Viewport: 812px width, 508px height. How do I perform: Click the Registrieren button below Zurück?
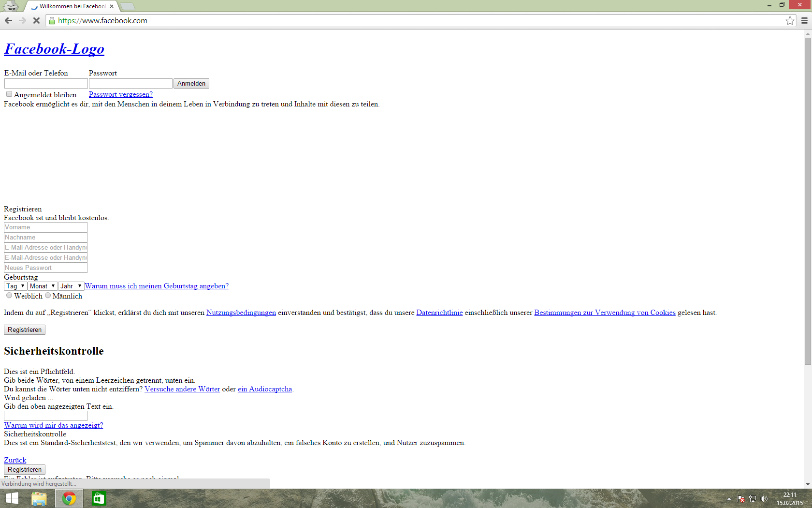(25, 469)
